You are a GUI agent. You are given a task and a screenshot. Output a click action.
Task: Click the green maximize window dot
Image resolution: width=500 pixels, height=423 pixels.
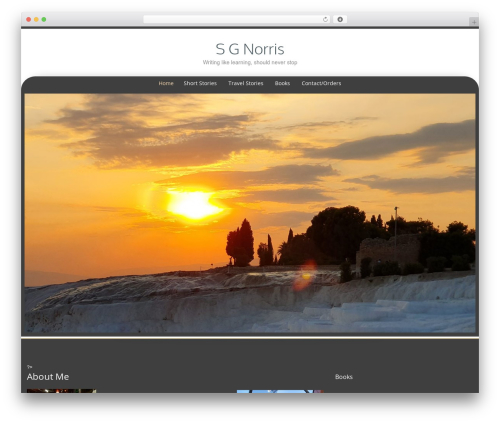coord(44,19)
